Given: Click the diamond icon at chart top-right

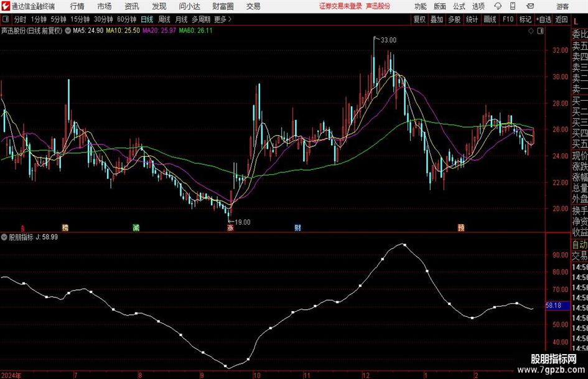Looking at the screenshot, I should [x=531, y=30].
